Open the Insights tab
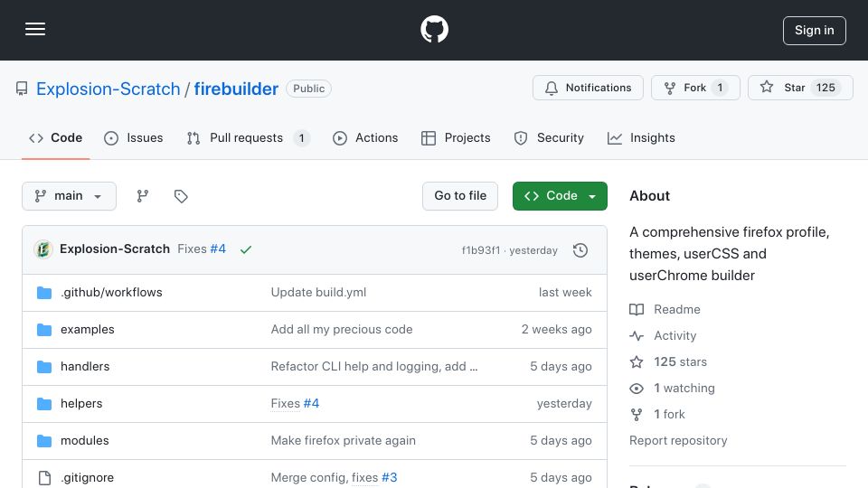868x488 pixels. pyautogui.click(x=641, y=137)
